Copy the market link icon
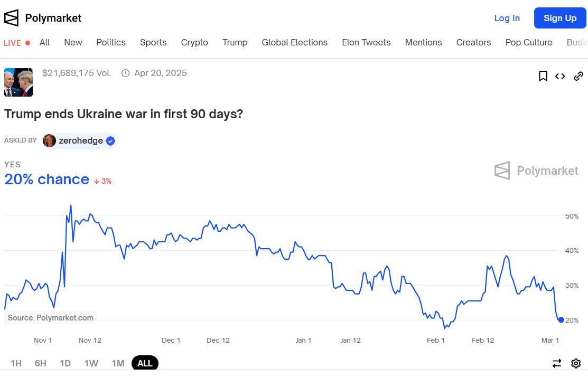588x378 pixels. coord(578,76)
